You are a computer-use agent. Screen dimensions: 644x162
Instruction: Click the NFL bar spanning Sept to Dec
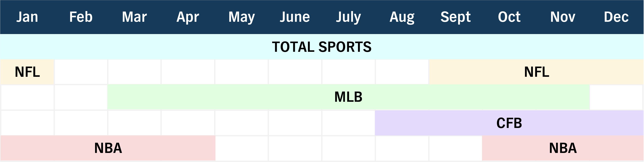tap(537, 72)
